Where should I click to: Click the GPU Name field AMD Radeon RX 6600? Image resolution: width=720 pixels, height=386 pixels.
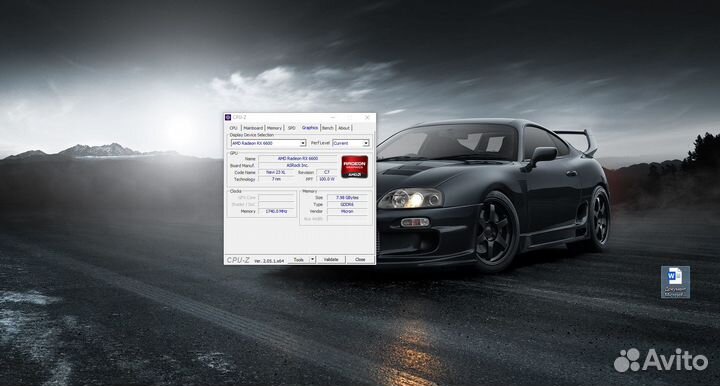click(x=298, y=158)
